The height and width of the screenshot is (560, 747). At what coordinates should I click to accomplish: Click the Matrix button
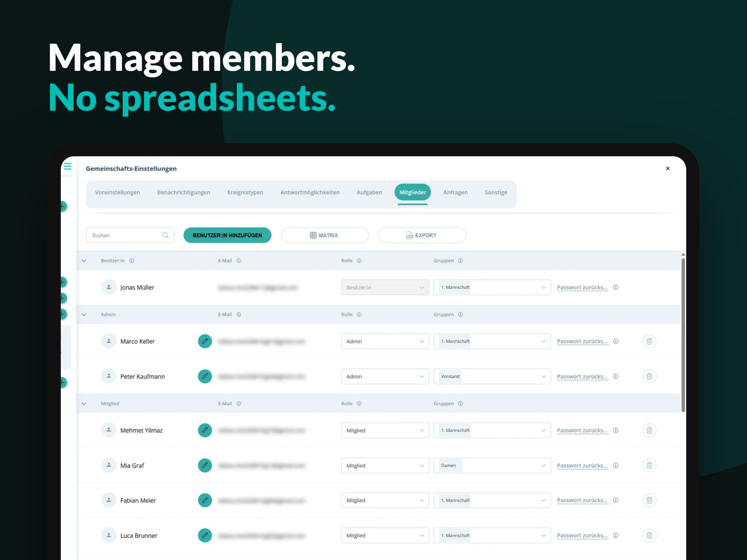[325, 235]
